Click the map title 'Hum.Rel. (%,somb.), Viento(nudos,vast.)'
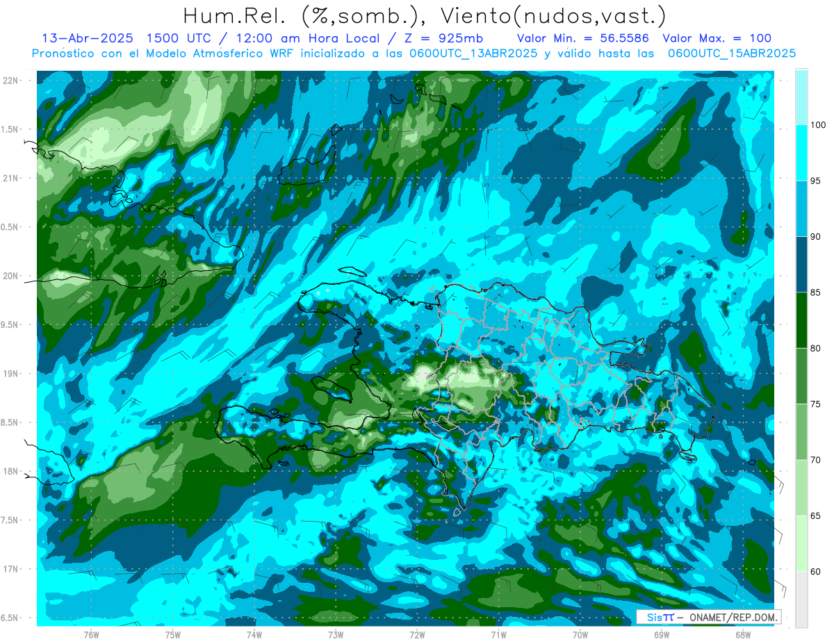The width and height of the screenshot is (834, 644). pos(424,15)
